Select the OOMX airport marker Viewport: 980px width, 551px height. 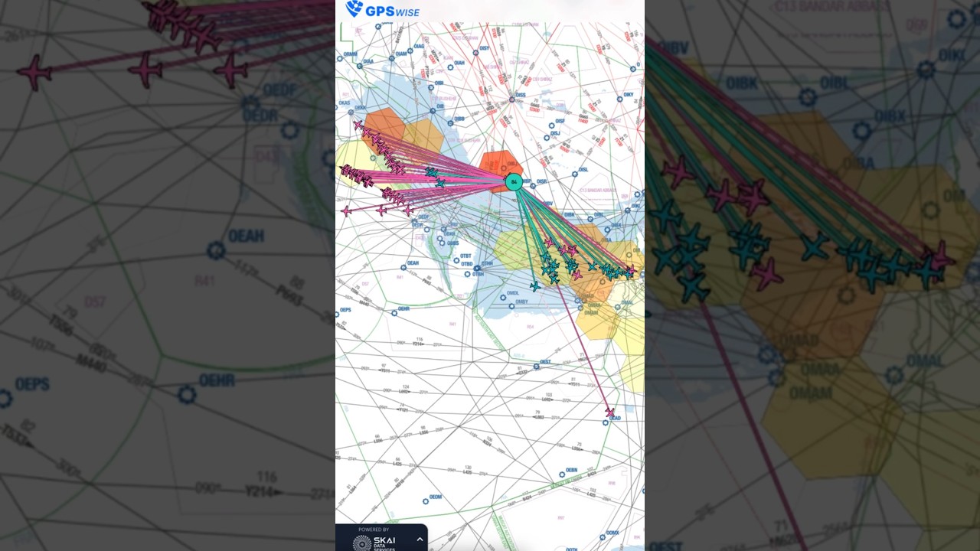click(x=603, y=537)
